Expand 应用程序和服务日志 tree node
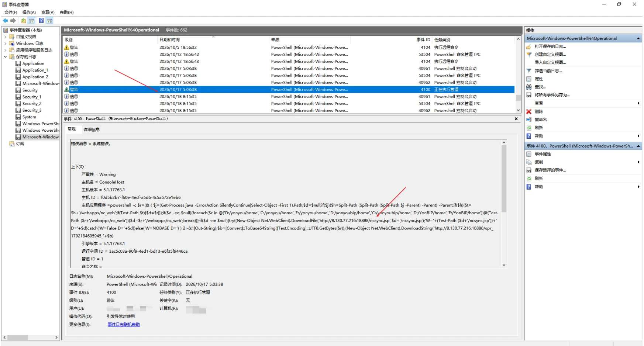644x346 pixels. tap(5, 50)
